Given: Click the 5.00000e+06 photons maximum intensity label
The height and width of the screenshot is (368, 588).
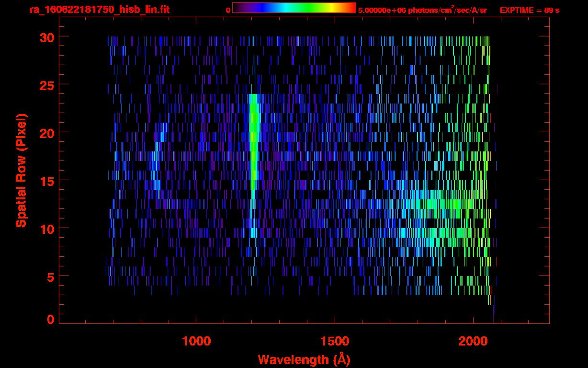Looking at the screenshot, I should pyautogui.click(x=422, y=10).
